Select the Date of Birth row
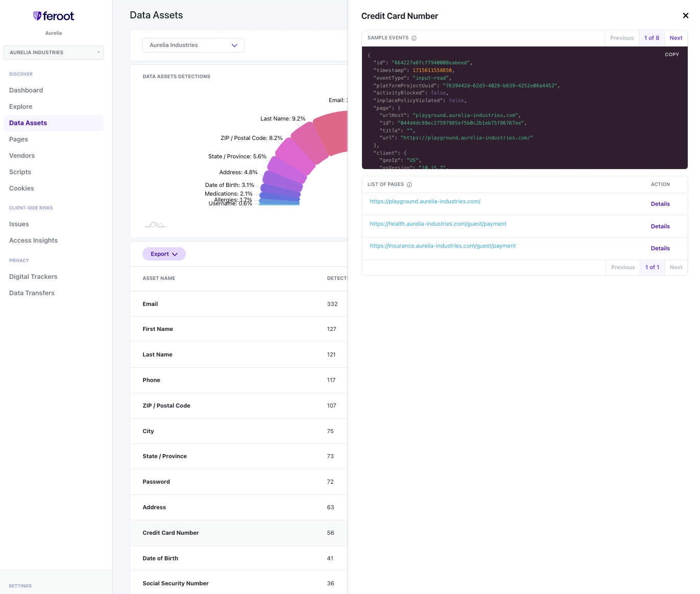The image size is (700, 594). [x=239, y=558]
